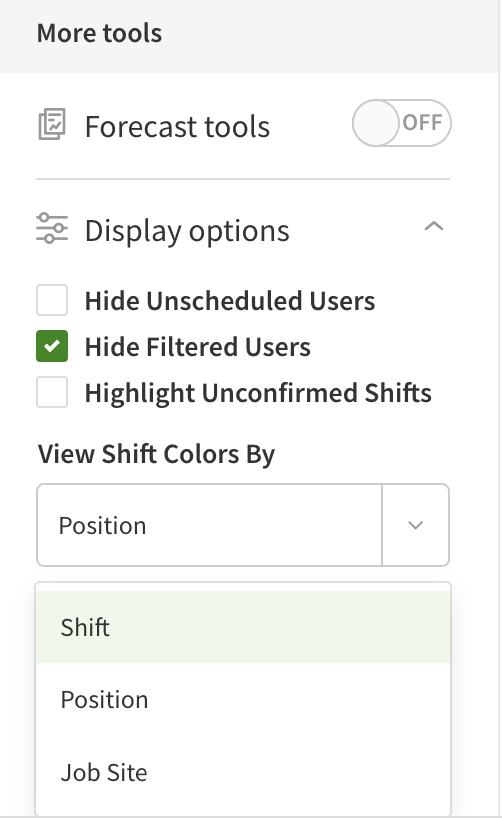Click the Highlight Unconfirmed Shifts label text
This screenshot has width=502, height=818.
[x=258, y=393]
